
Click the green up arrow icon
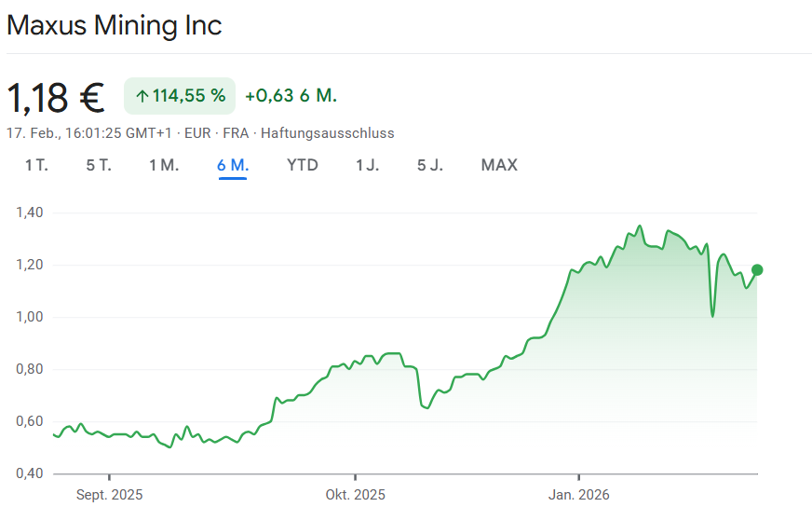point(142,96)
